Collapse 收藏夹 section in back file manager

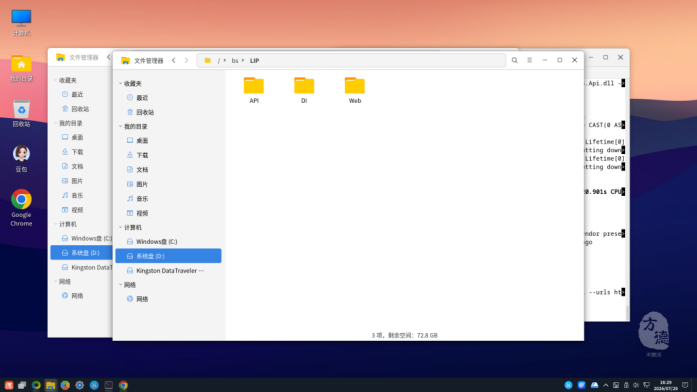pos(56,80)
